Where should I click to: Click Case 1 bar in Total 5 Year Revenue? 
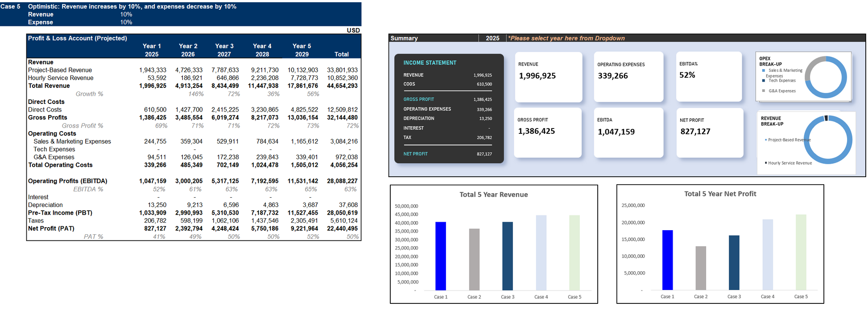(x=440, y=256)
